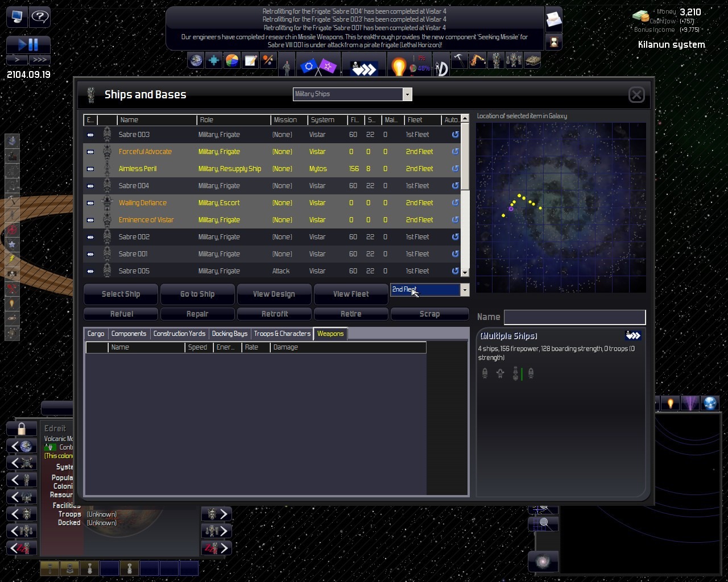Image resolution: width=728 pixels, height=582 pixels.
Task: Switch to the Components tab
Action: click(x=129, y=334)
